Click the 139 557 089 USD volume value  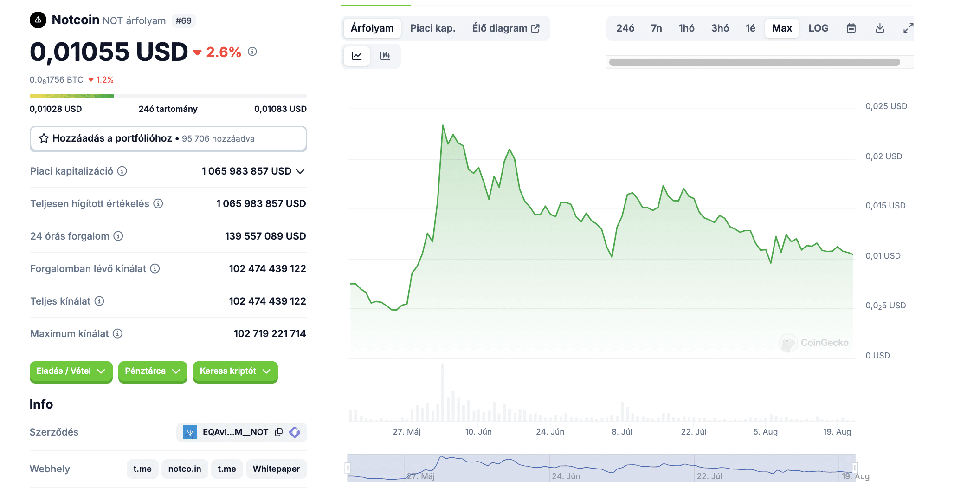[x=265, y=236]
